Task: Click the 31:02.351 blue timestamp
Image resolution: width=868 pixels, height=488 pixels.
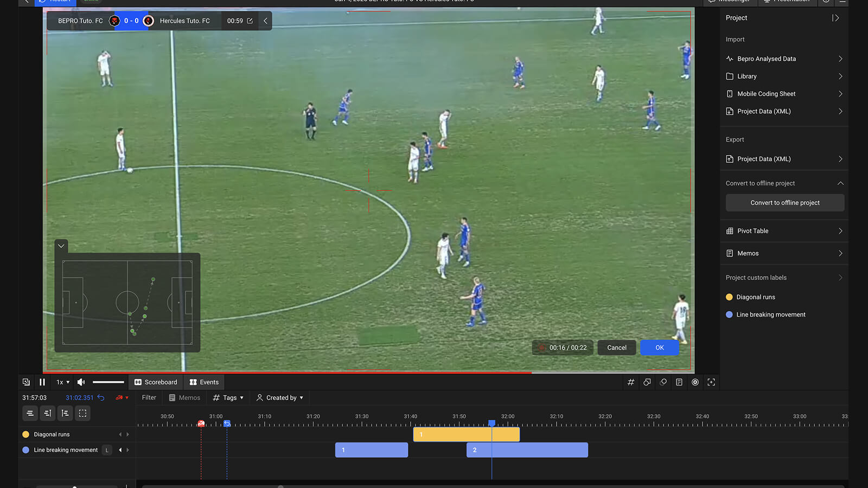Action: [79, 397]
